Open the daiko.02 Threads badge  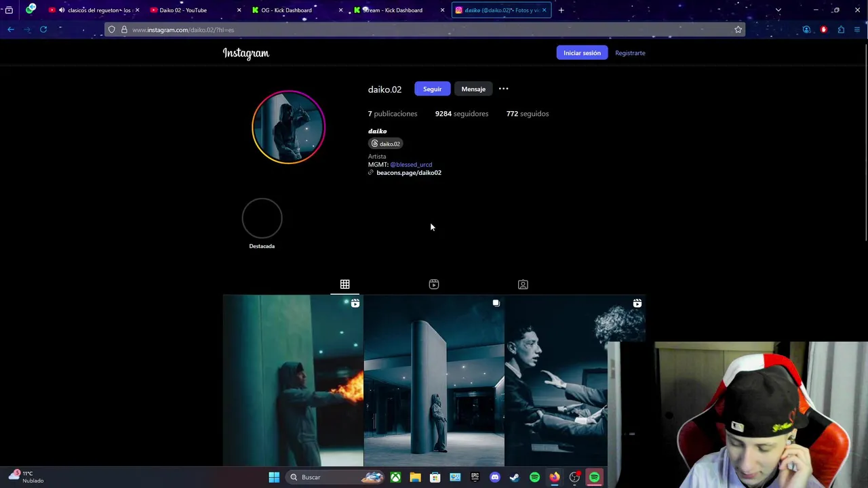coord(386,144)
